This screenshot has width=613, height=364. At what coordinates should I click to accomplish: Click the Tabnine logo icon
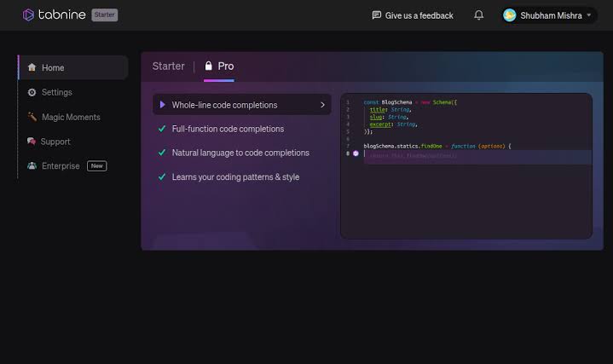coord(28,14)
